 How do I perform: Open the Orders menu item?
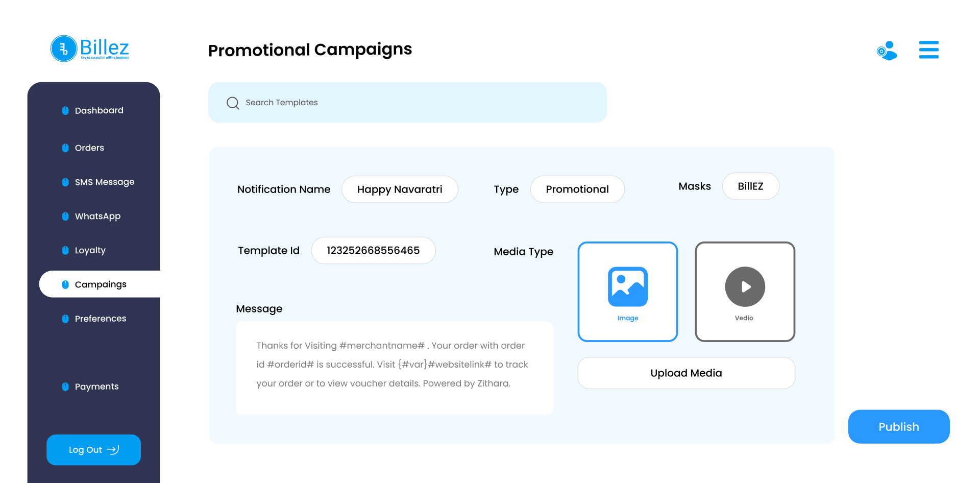89,148
